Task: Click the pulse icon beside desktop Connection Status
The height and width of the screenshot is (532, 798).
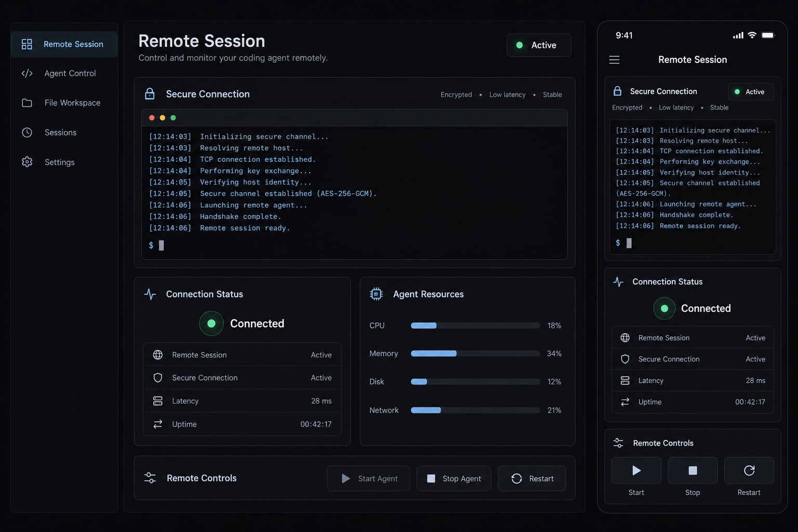Action: pos(150,294)
